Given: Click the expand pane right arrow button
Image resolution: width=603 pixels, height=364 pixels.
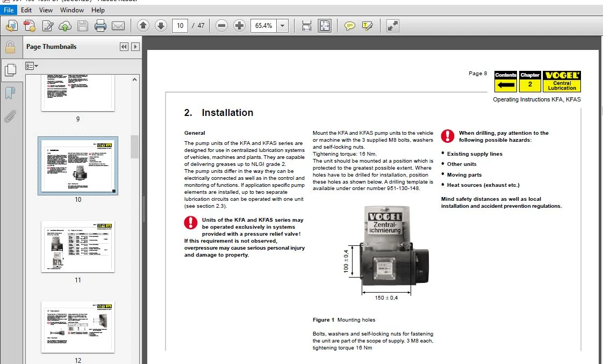Looking at the screenshot, I should 135,47.
